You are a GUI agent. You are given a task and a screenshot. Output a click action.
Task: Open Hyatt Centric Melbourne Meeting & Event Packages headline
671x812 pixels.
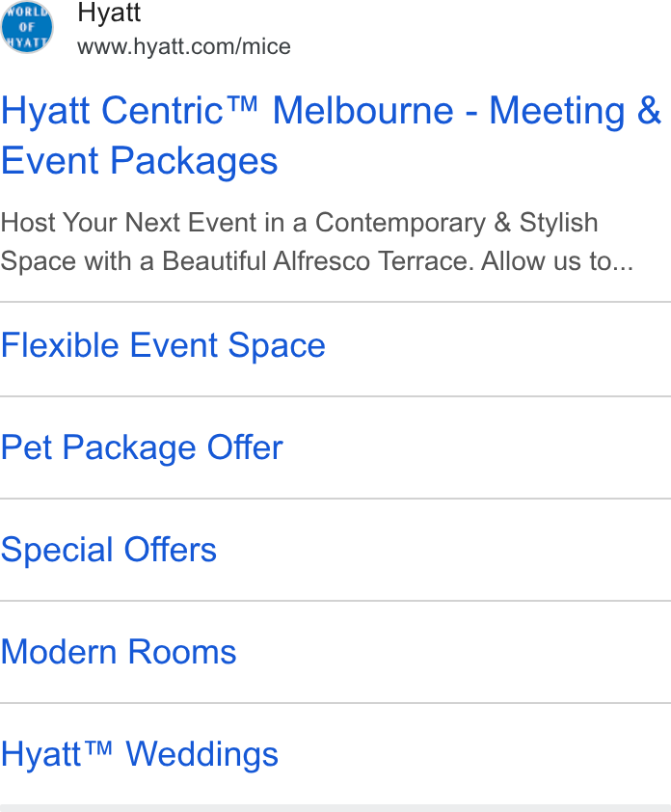pyautogui.click(x=332, y=136)
